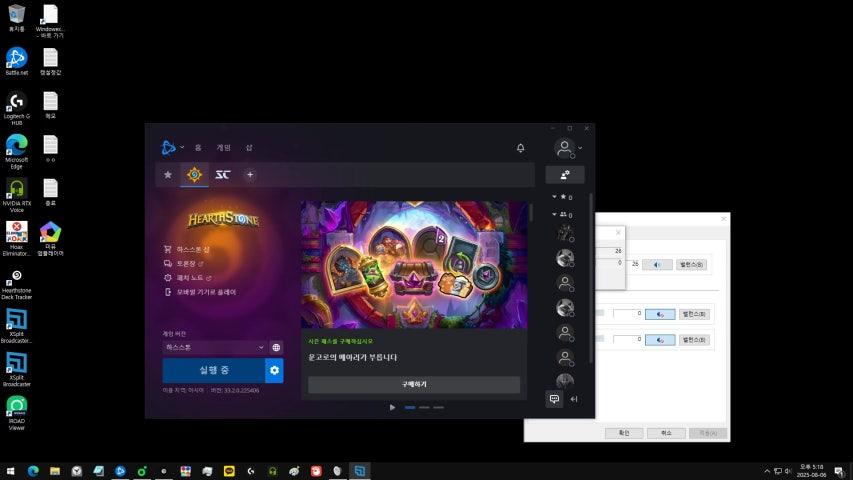Click 확인 in the sound dialog
The height and width of the screenshot is (480, 853).
click(x=624, y=433)
